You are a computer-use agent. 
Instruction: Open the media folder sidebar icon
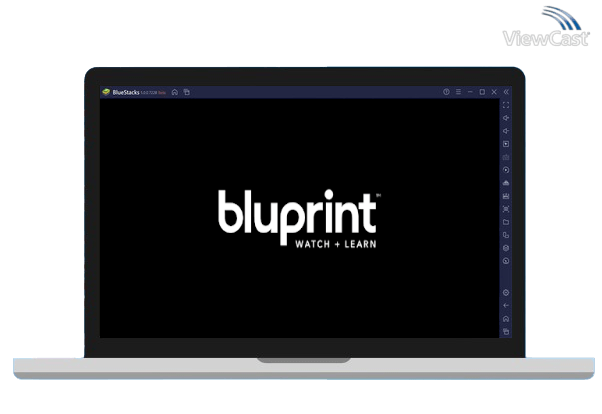tap(506, 222)
